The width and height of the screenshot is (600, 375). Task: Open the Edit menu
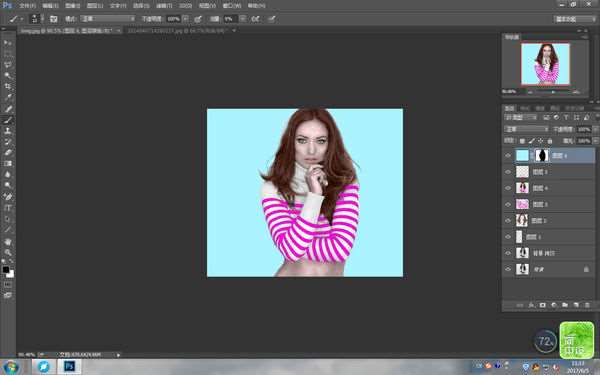(x=50, y=6)
